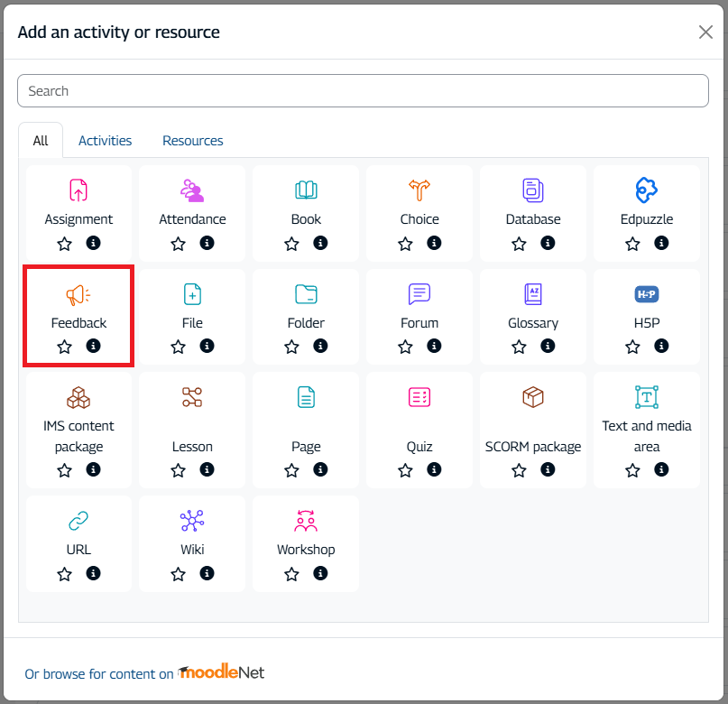Click the Search input field
Screen dimensions: 728x704
[363, 91]
